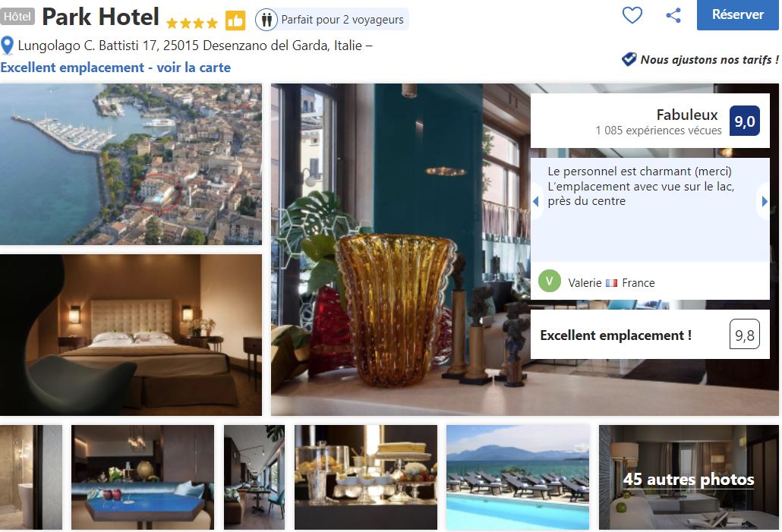Image resolution: width=782 pixels, height=532 pixels.
Task: Click Valerie's green avatar icon
Action: (550, 282)
